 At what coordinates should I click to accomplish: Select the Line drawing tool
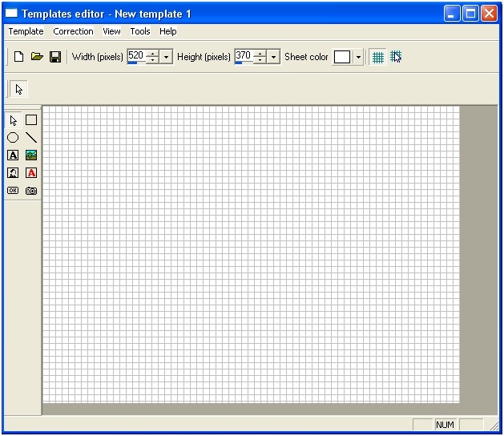pyautogui.click(x=31, y=138)
